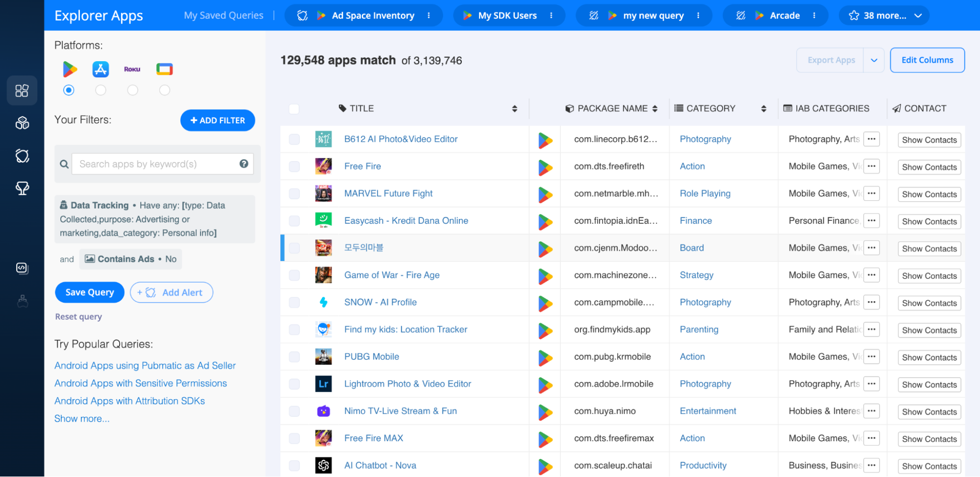This screenshot has width=980, height=477.
Task: Show Contacts for Free Fire MAX
Action: tap(930, 439)
